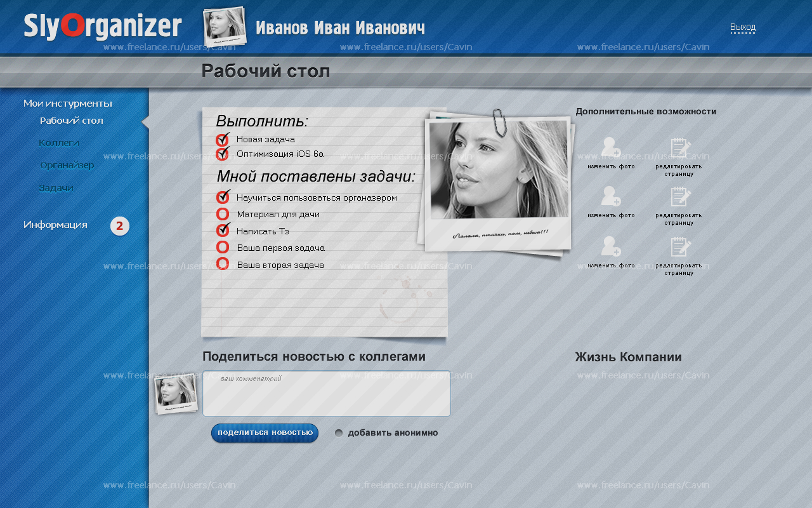Click the small avatar beside the comment box
Viewport: 812px width, 508px height.
click(x=176, y=394)
